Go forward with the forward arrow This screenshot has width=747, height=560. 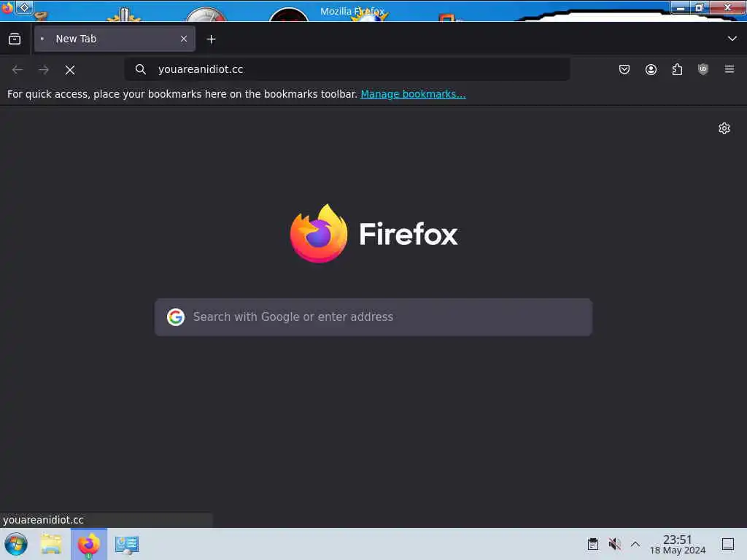[x=44, y=70]
